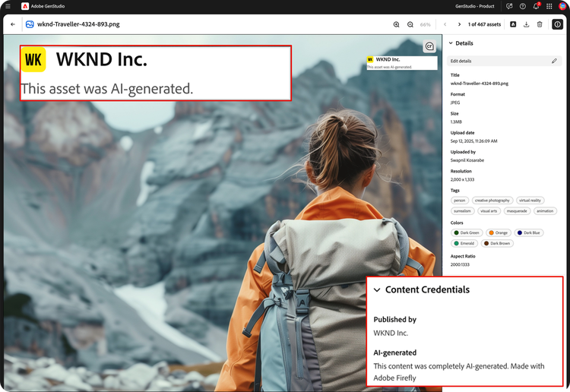Click uploader name Swapnil Kosarabe
The width and height of the screenshot is (570, 392).
point(467,160)
